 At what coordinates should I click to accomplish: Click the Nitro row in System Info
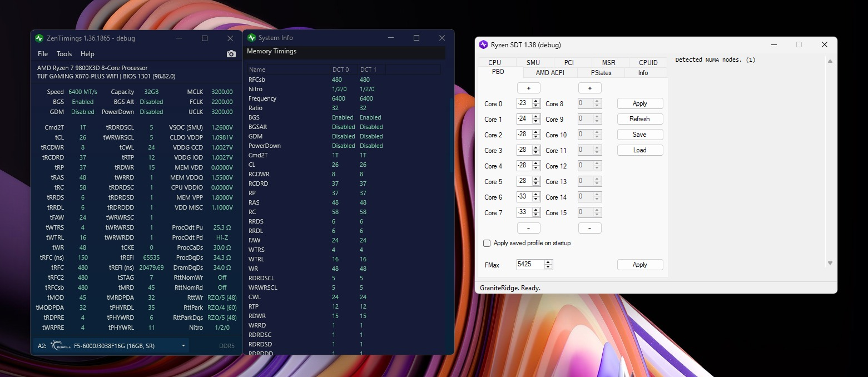[x=345, y=89]
